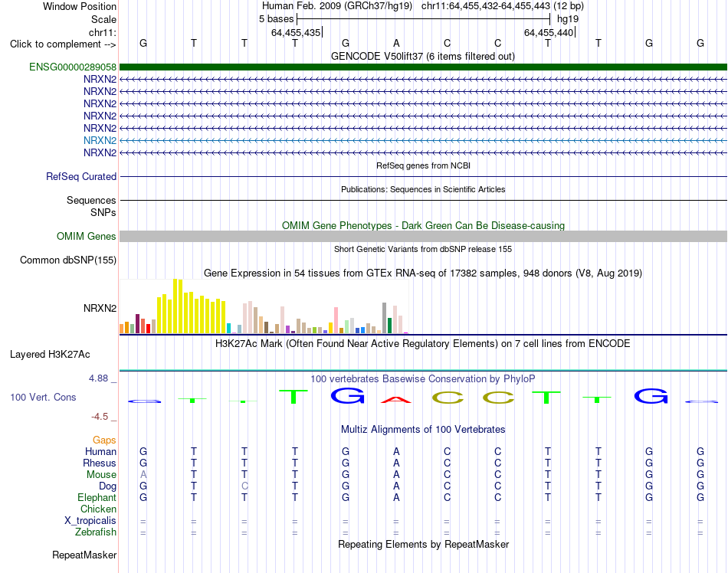Screen dimensions: 728x573
Task: Click position marker 64,455,440
Action: 549,32
